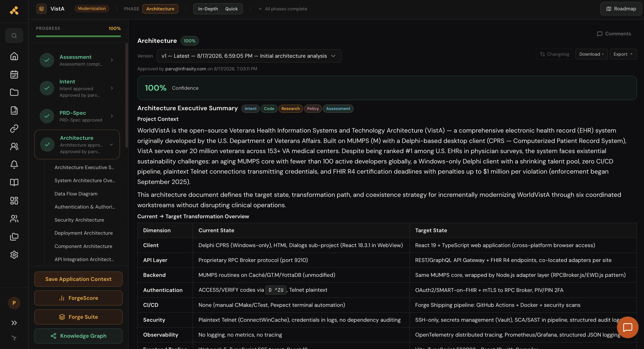Open the settings gear icon
The image size is (644, 349).
pyautogui.click(x=14, y=255)
